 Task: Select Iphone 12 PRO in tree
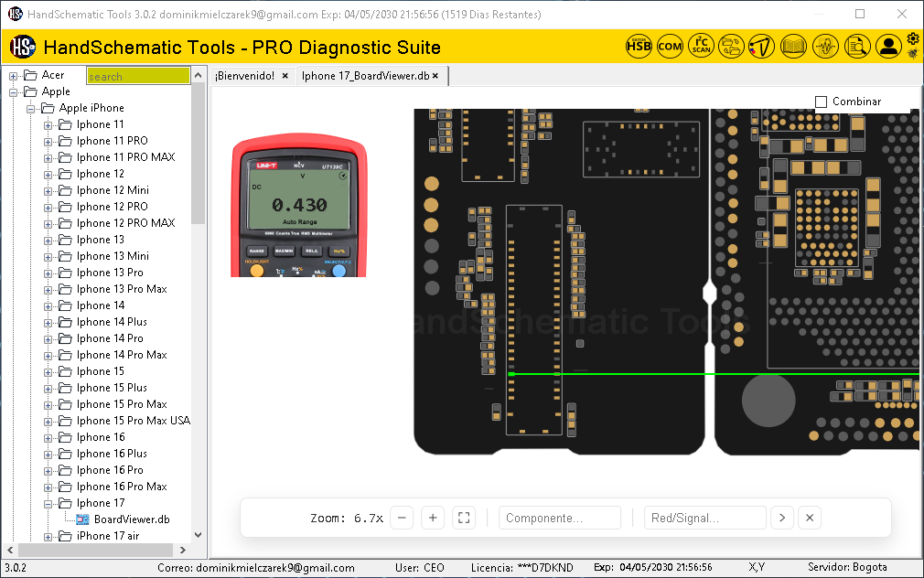pos(112,207)
